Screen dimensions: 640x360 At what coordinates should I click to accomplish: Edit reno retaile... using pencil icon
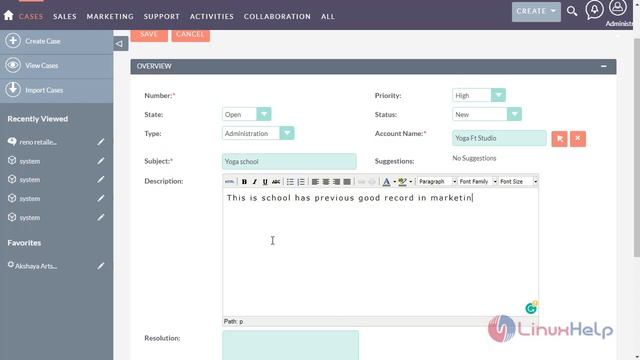pos(100,142)
